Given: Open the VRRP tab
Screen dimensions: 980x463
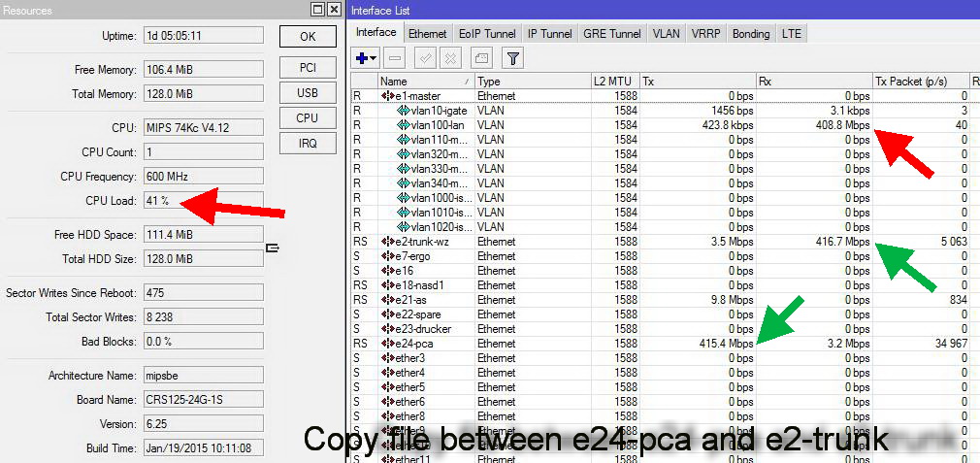Looking at the screenshot, I should [706, 34].
